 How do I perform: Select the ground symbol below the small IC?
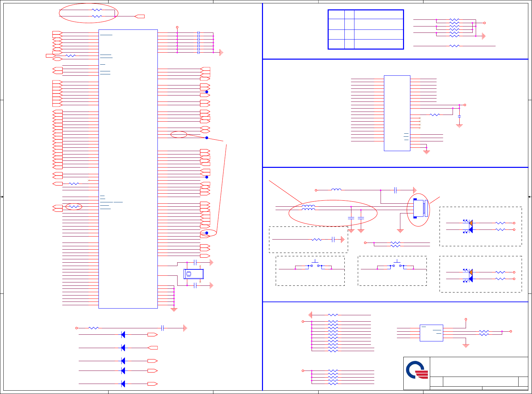pyautogui.click(x=466, y=346)
